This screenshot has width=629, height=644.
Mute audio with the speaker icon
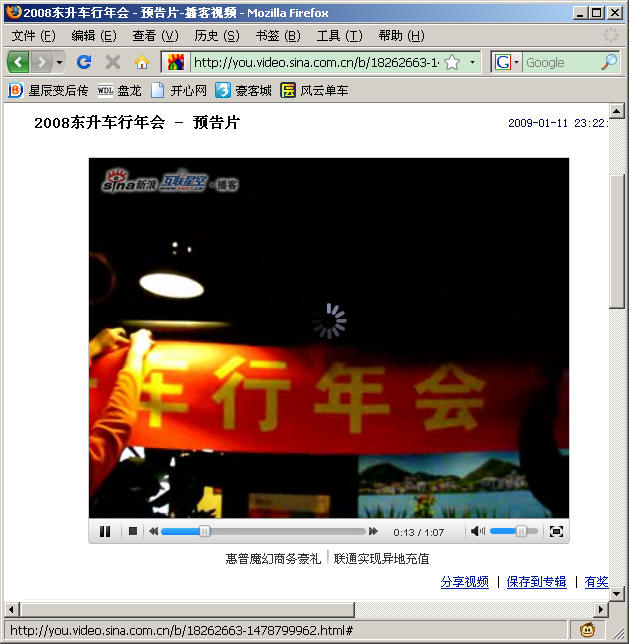click(x=477, y=531)
